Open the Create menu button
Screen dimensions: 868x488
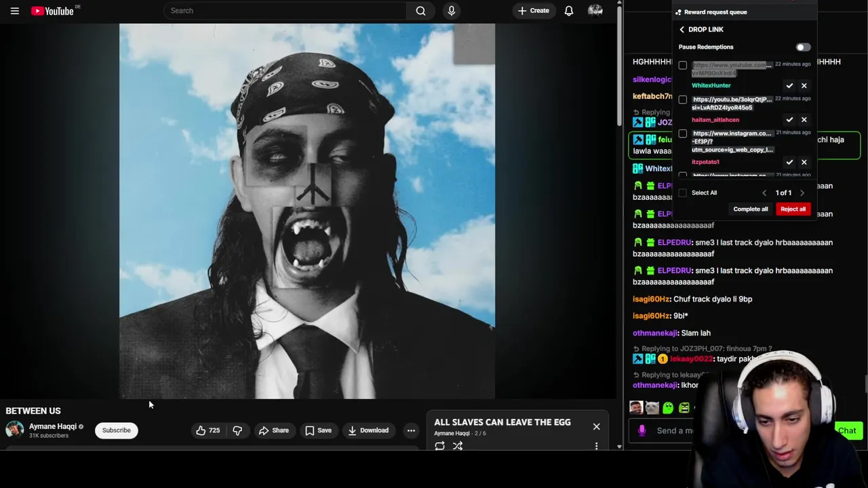tap(534, 11)
